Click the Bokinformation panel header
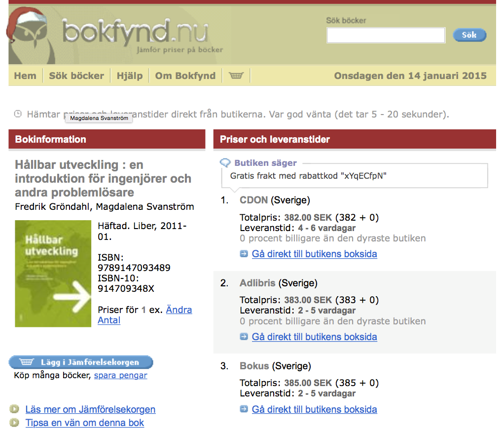 [107, 139]
